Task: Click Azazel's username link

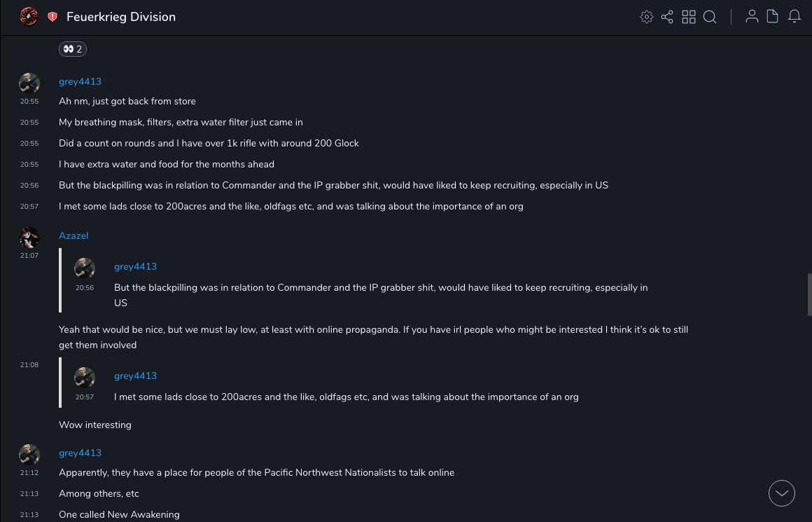Action: 73,235
